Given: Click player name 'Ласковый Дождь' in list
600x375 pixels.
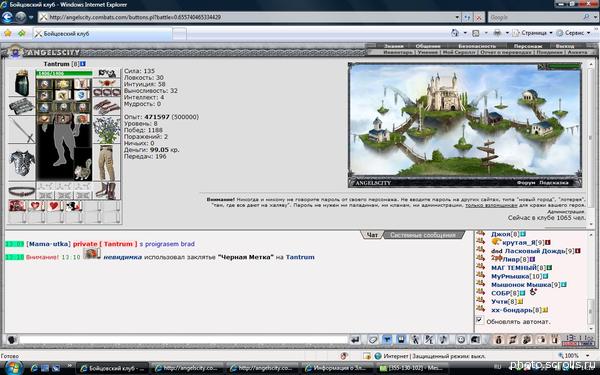Looking at the screenshot, I should 535,251.
